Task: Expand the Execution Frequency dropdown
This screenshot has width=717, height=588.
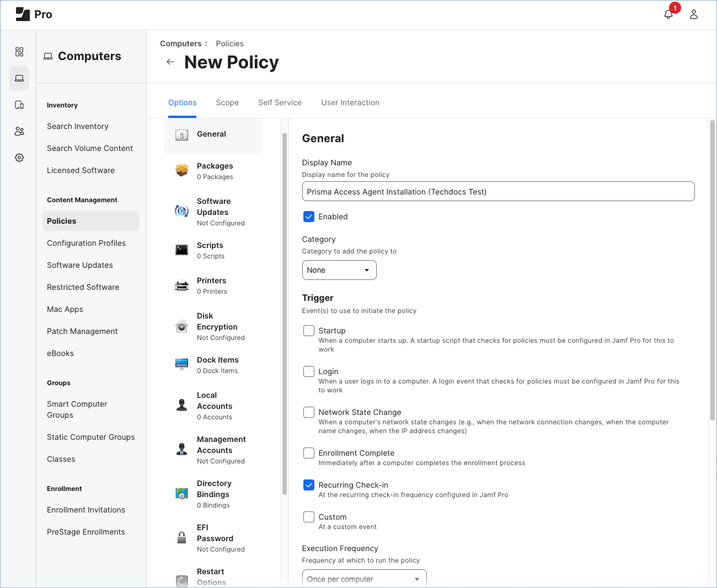Action: pos(364,579)
